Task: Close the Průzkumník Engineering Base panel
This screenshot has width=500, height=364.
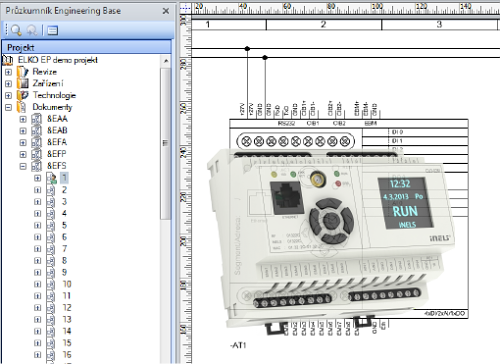Action: (x=166, y=11)
